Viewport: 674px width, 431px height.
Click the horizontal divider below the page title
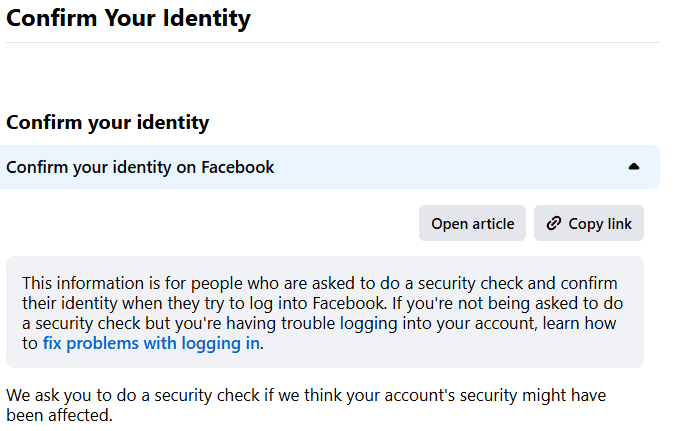[333, 42]
